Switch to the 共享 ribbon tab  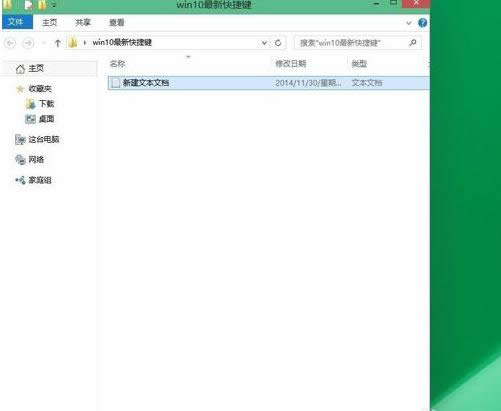point(83,22)
